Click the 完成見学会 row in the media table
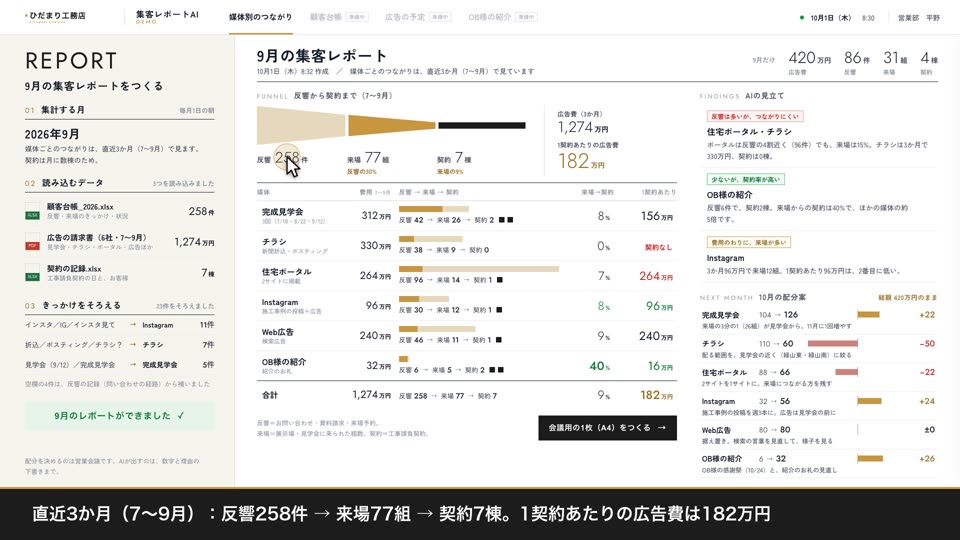Image resolution: width=960 pixels, height=540 pixels. pyautogui.click(x=467, y=216)
